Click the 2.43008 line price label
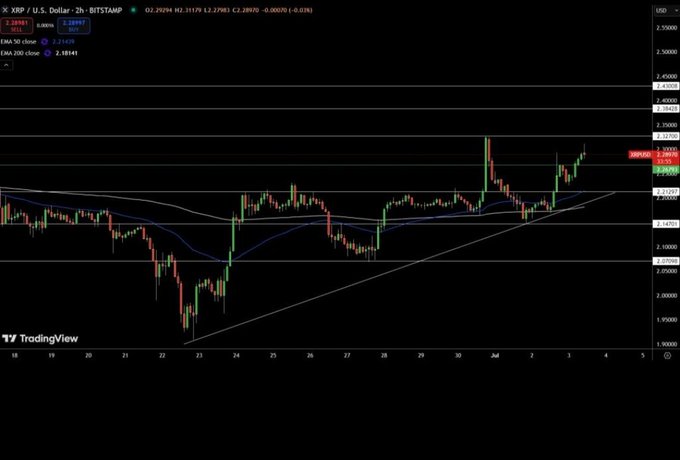Image resolution: width=680 pixels, height=460 pixels. click(x=666, y=86)
